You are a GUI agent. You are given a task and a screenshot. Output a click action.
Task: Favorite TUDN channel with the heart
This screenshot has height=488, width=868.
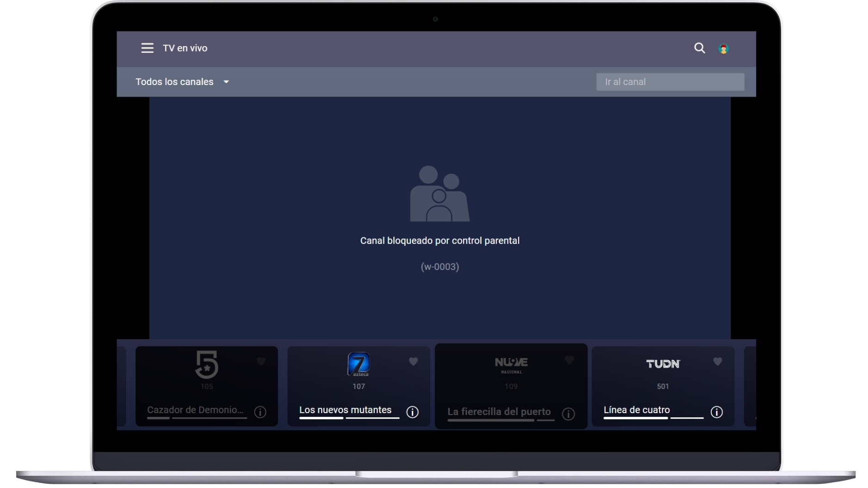click(717, 361)
